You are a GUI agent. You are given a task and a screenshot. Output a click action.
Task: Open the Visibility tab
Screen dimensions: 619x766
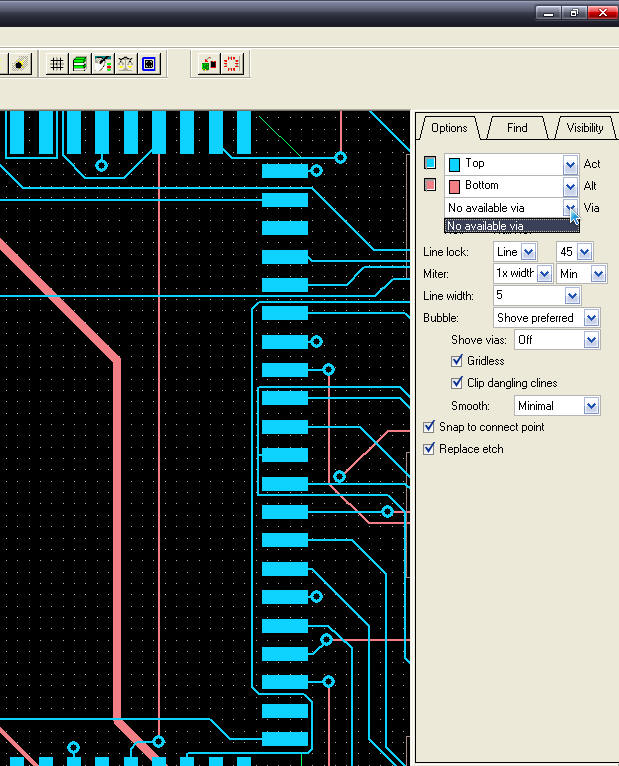point(585,128)
